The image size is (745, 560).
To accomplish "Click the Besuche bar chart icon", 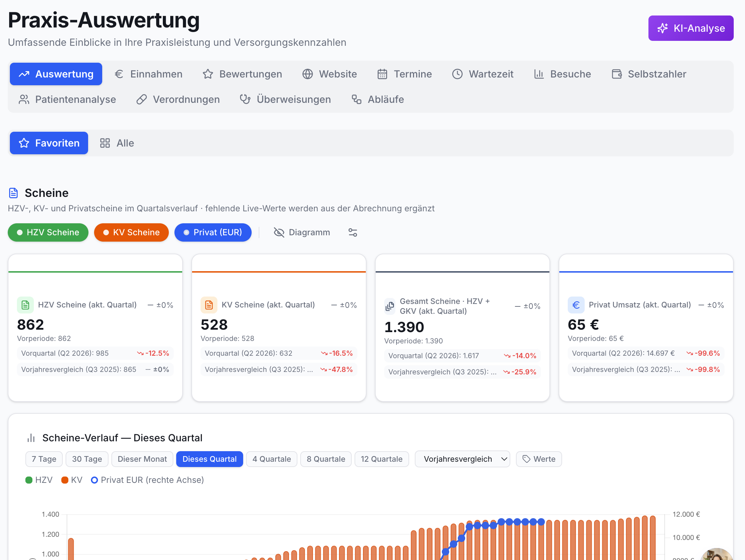I will (539, 74).
